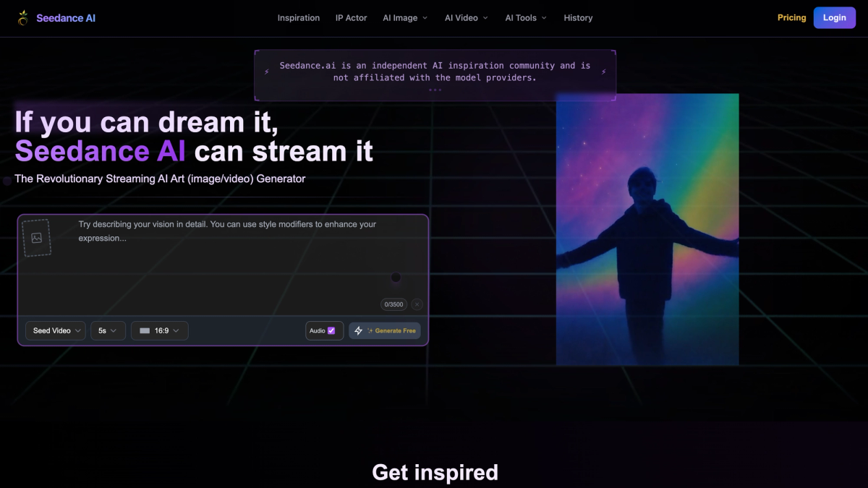Click the Login button
868x488 pixels.
834,17
